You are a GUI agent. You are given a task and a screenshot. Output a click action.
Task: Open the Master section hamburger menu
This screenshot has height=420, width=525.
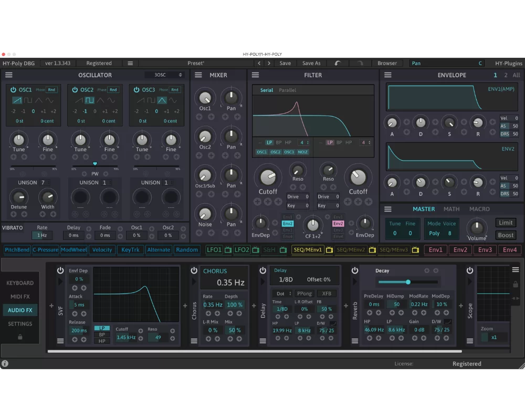point(388,209)
